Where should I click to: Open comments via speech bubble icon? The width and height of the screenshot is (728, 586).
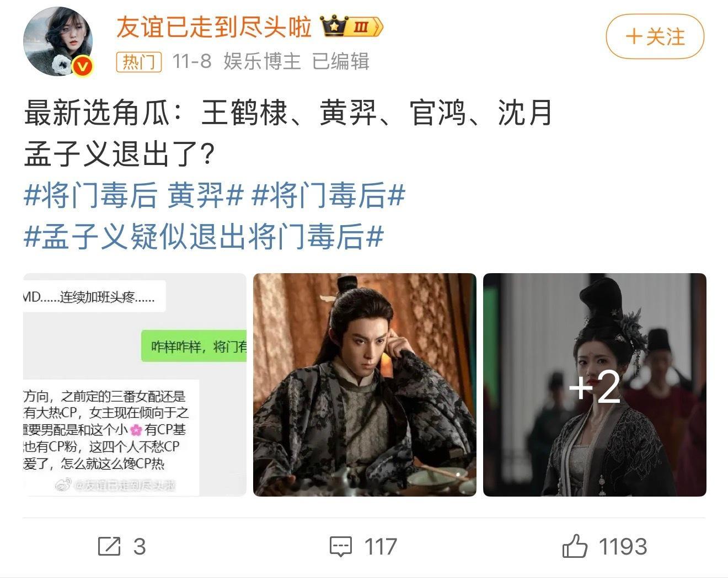point(340,546)
